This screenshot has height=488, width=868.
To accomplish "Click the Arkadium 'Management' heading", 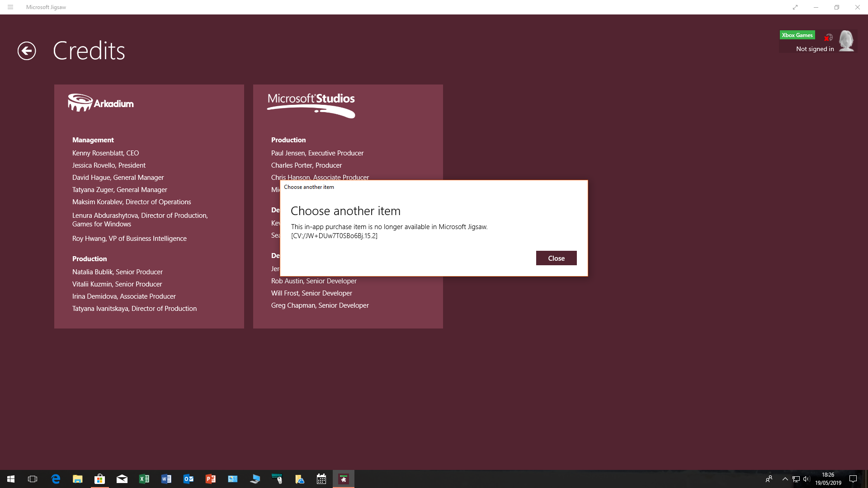I will 93,140.
